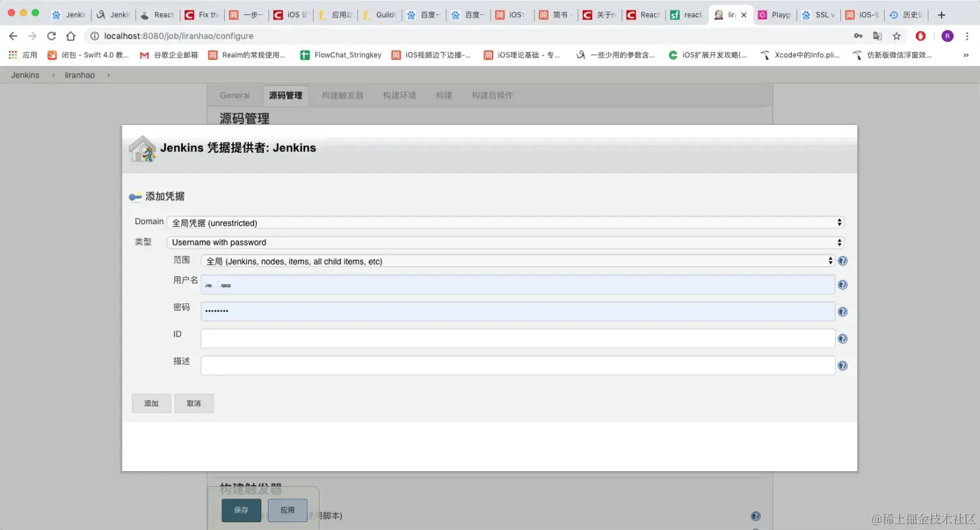Open the browser home page icon
980x530 pixels.
[x=71, y=36]
